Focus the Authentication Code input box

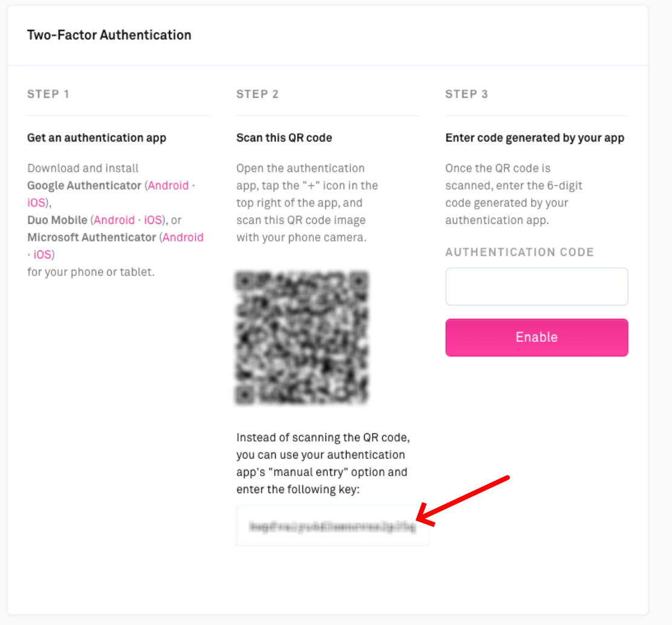537,287
